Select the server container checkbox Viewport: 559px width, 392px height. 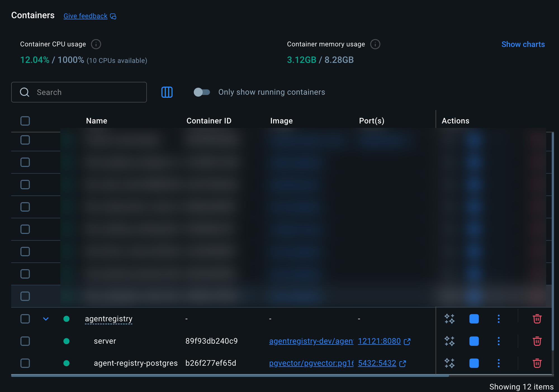point(25,341)
